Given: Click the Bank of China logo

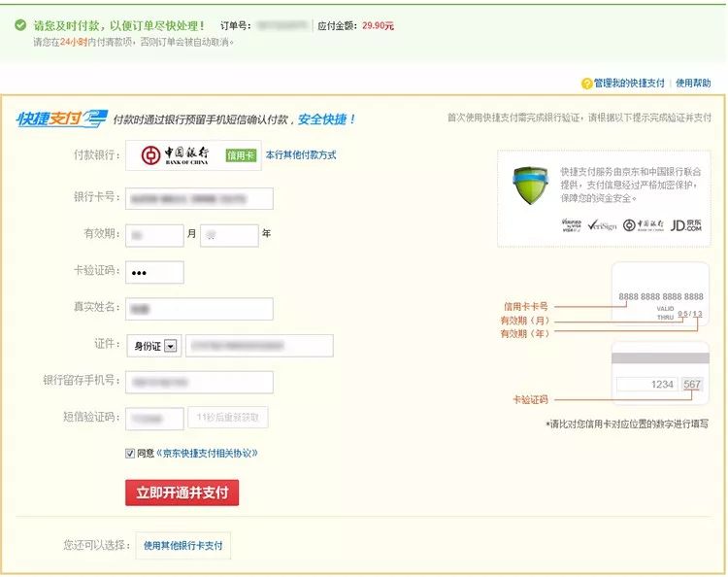Looking at the screenshot, I should pos(175,155).
